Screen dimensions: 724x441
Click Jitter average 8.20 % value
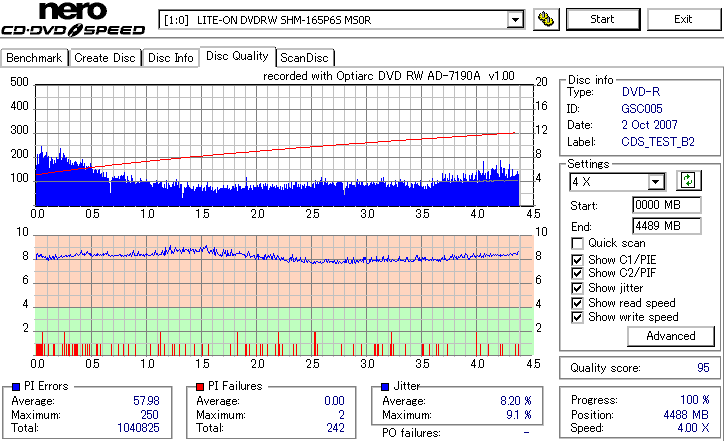[516, 401]
